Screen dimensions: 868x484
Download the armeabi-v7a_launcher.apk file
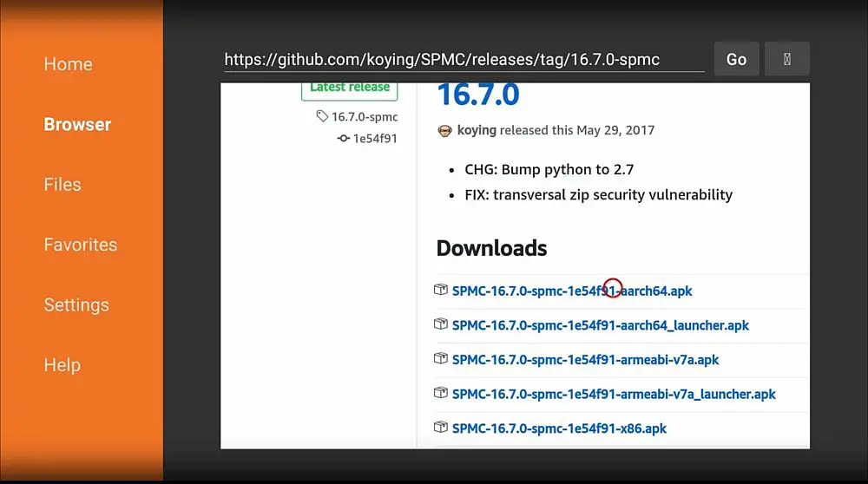click(614, 394)
